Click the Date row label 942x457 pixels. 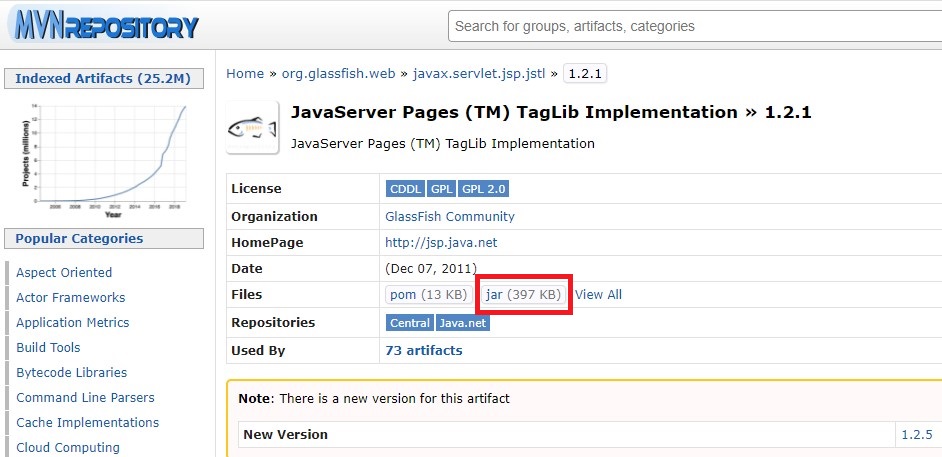pos(246,269)
